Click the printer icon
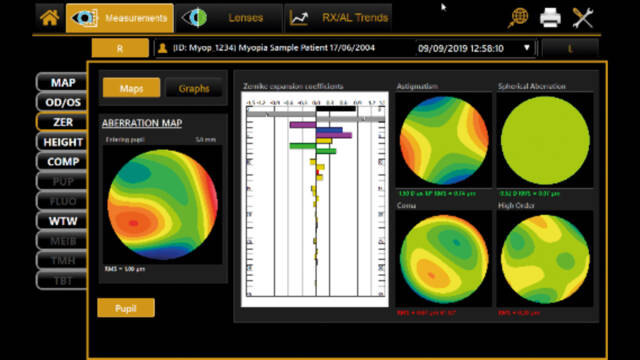Screen dimensions: 640x360 (550, 18)
